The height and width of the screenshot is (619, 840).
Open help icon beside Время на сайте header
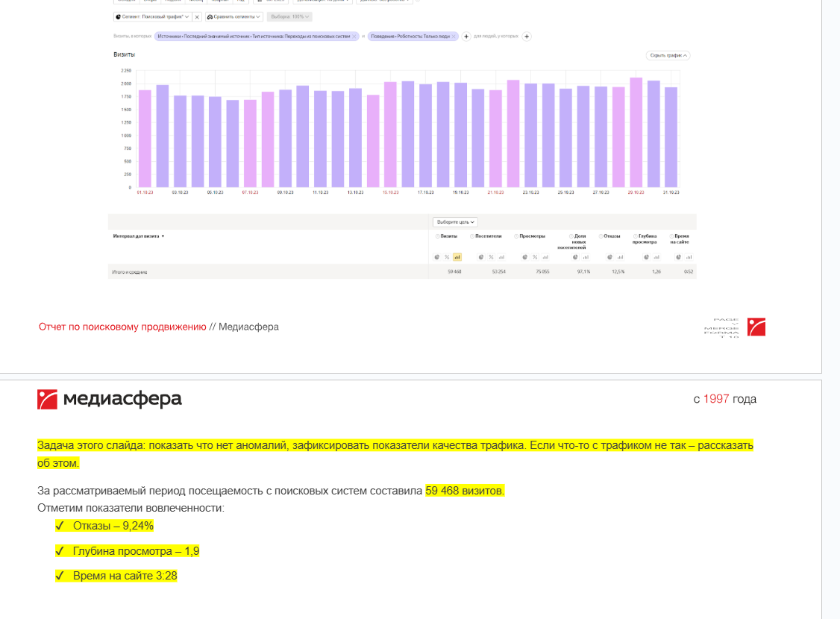[x=671, y=236]
